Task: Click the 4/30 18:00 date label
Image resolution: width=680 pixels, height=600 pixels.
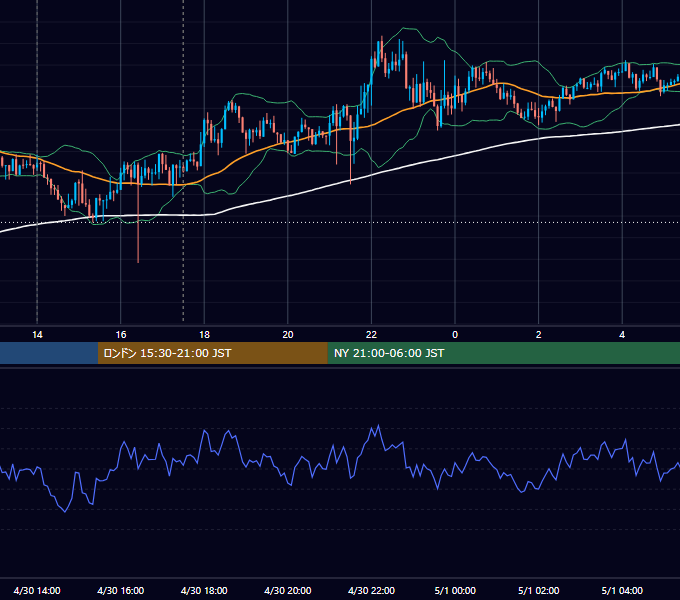Action: [204, 590]
